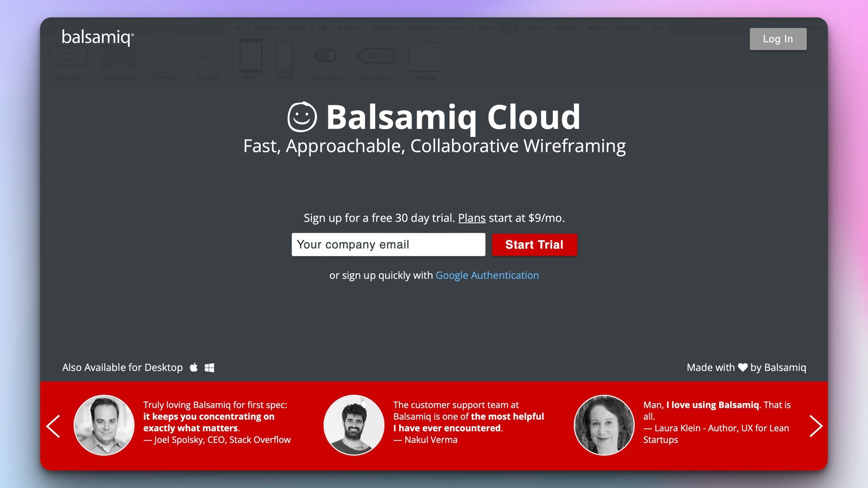Image resolution: width=868 pixels, height=488 pixels.
Task: Click the Start Trial button
Action: 534,245
